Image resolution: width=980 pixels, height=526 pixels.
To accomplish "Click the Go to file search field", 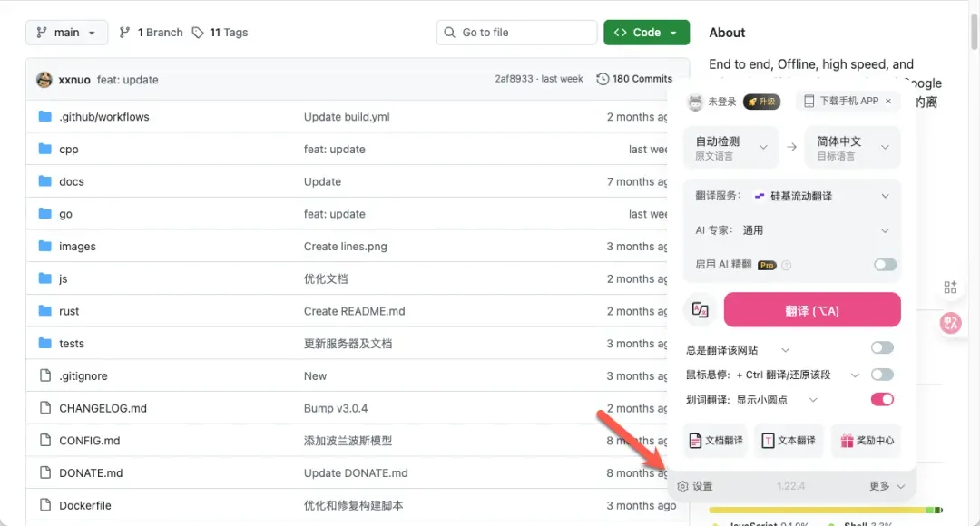I will tap(518, 33).
